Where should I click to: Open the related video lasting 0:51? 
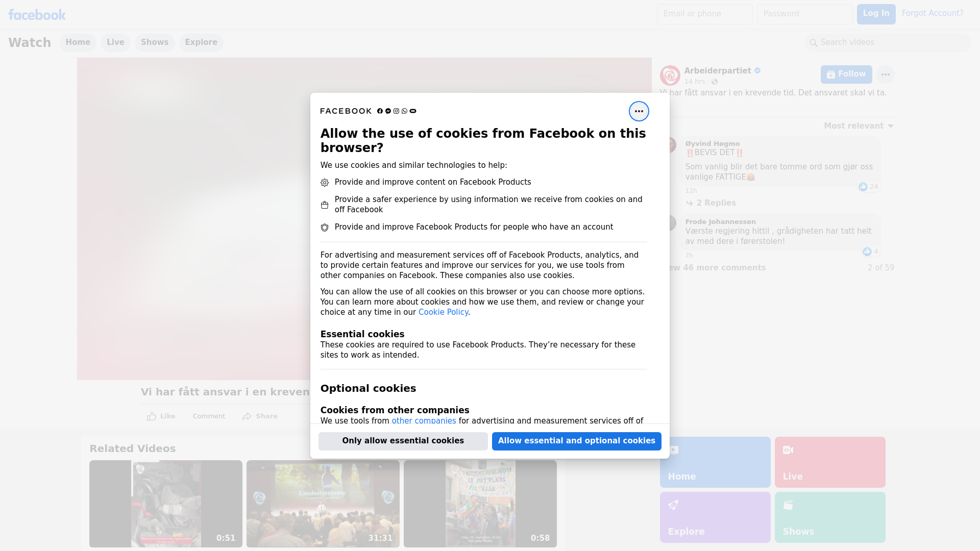(x=166, y=504)
